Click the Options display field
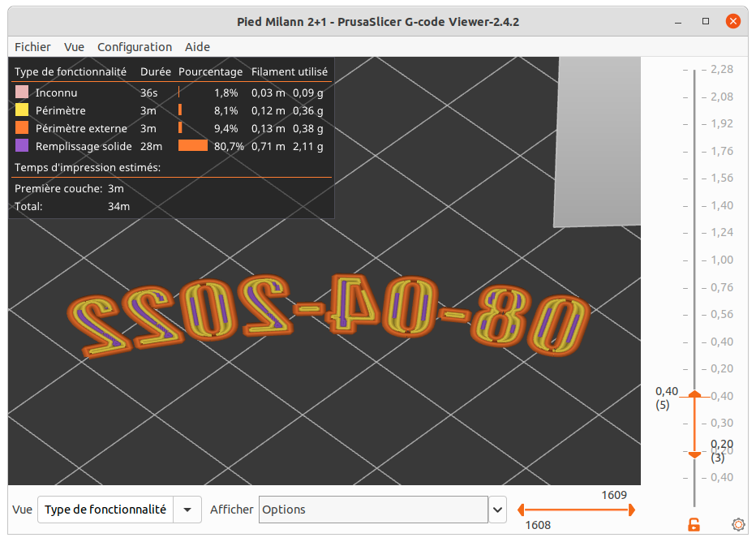 click(373, 510)
